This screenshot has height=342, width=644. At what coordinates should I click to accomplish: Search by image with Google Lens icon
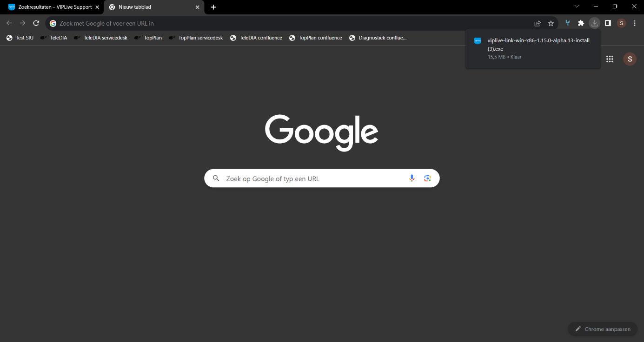pyautogui.click(x=427, y=178)
